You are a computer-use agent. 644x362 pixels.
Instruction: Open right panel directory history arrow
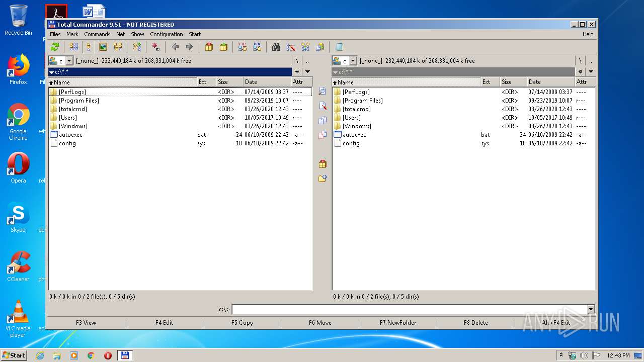(591, 72)
